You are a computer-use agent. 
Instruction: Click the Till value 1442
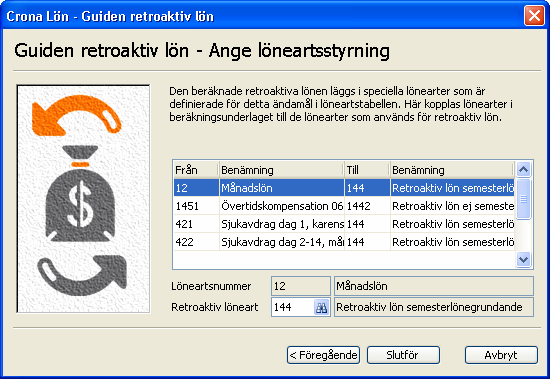[x=367, y=206]
